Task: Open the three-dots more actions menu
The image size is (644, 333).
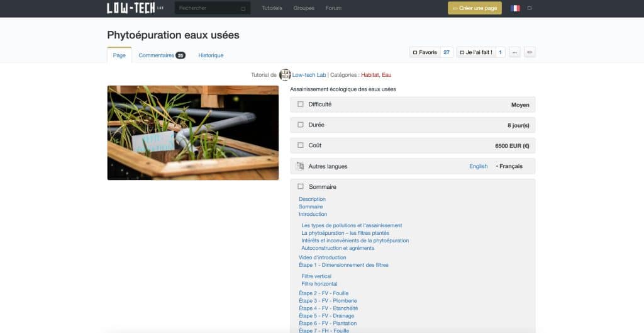Action: (515, 52)
